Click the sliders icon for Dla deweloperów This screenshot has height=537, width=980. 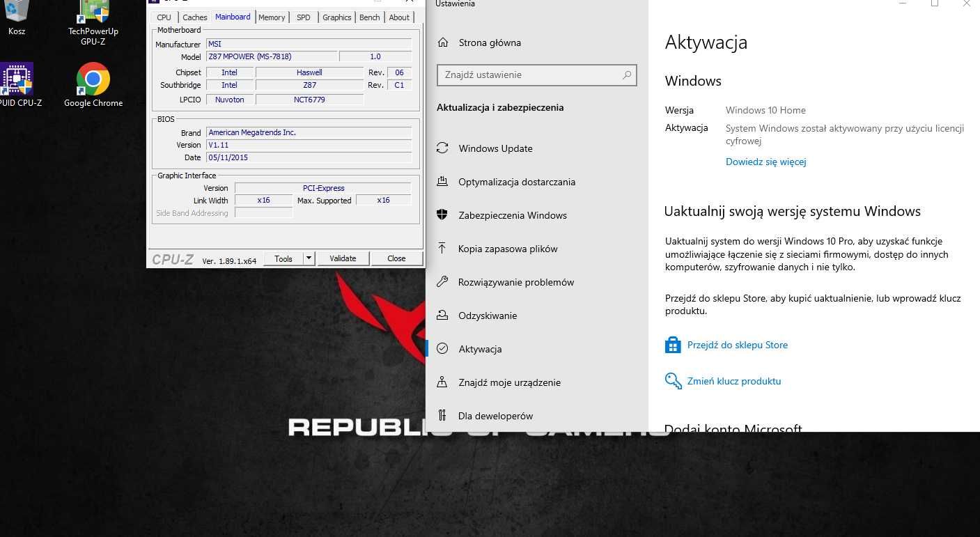tap(442, 416)
